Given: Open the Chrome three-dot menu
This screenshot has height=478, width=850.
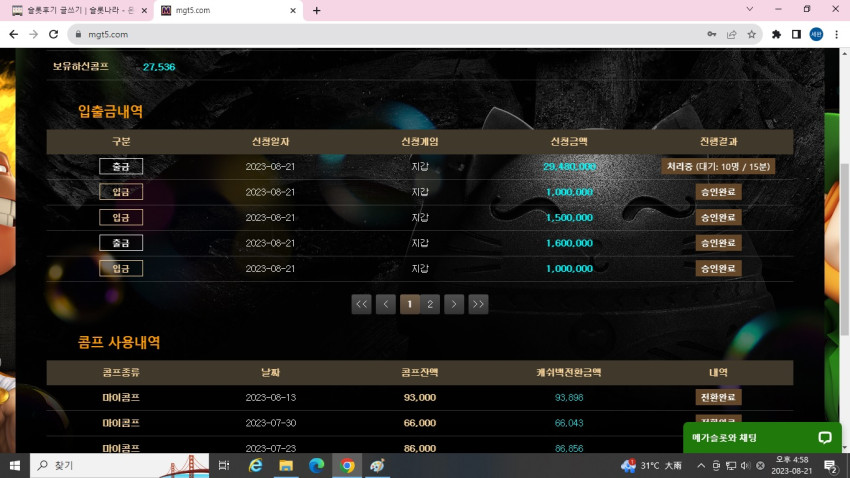Looking at the screenshot, I should 836,34.
